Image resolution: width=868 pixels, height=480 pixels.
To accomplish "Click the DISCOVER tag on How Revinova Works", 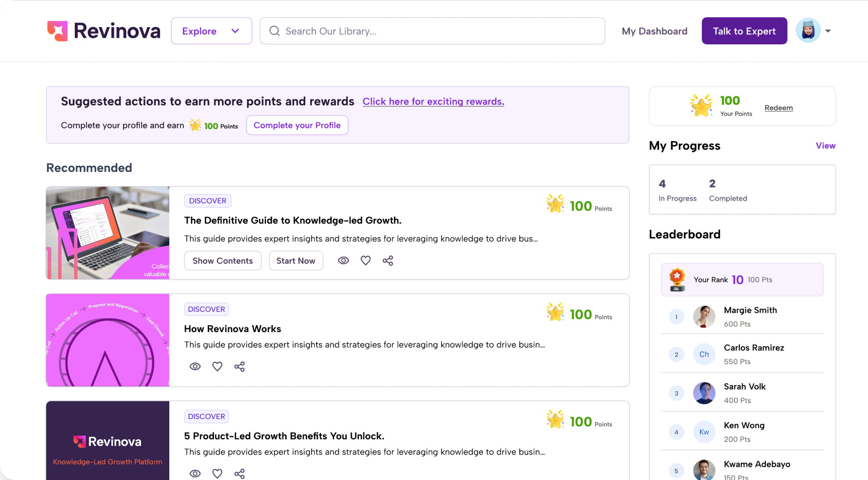I will pos(206,309).
